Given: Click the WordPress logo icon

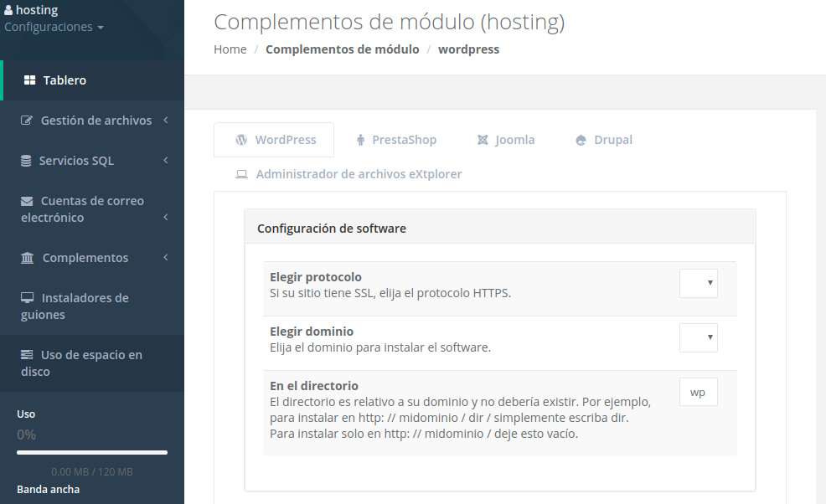Looking at the screenshot, I should [x=241, y=140].
